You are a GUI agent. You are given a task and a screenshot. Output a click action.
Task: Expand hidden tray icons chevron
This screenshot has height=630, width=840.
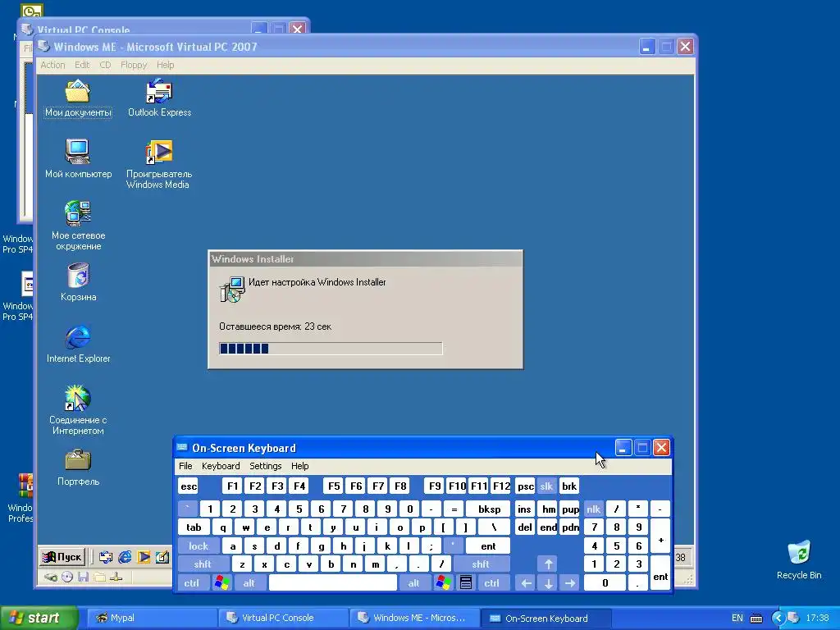pos(778,619)
